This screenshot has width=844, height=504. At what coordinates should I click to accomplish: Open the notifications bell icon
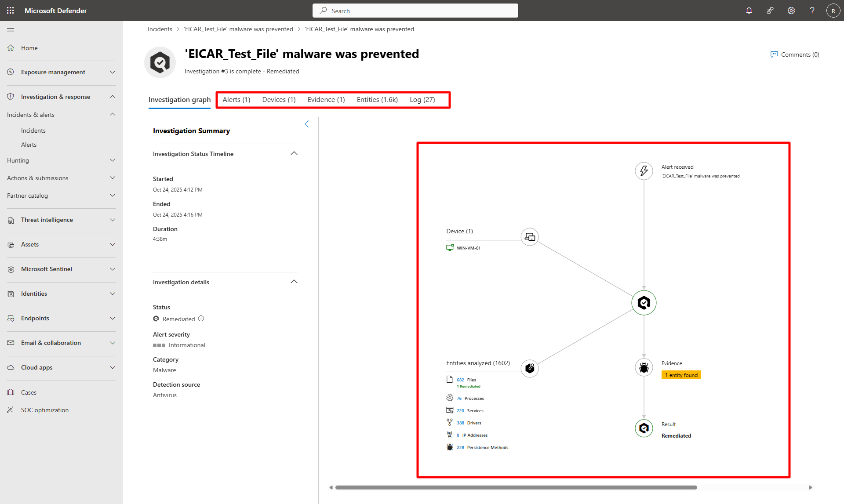pos(749,11)
